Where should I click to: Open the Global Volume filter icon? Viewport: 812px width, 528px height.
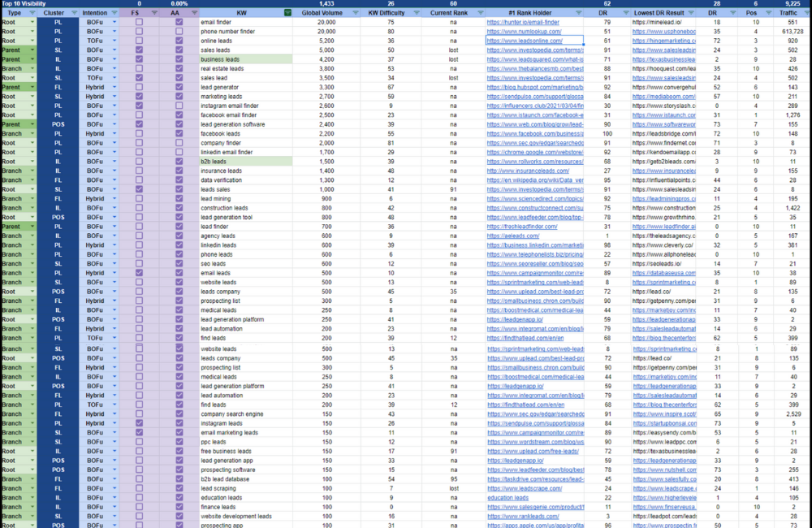tap(356, 13)
